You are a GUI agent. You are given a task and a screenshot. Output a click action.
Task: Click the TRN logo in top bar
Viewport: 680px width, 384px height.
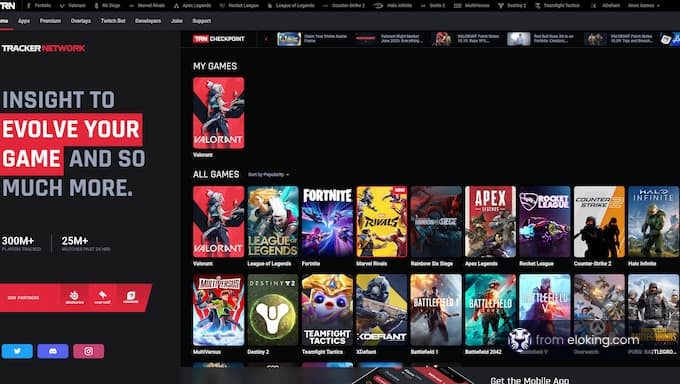coord(7,6)
